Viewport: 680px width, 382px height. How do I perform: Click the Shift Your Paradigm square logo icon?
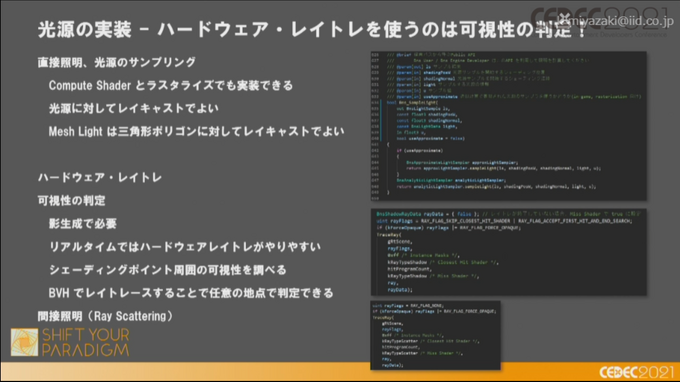25,342
